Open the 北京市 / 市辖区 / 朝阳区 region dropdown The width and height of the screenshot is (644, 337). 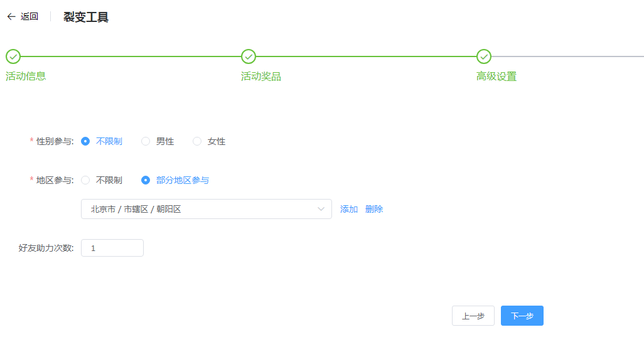[206, 209]
